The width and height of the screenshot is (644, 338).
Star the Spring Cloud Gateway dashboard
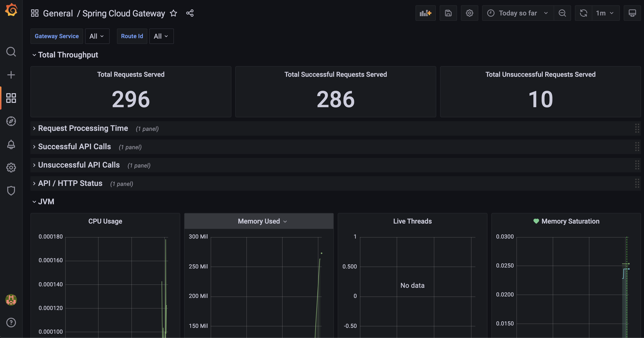coord(173,13)
